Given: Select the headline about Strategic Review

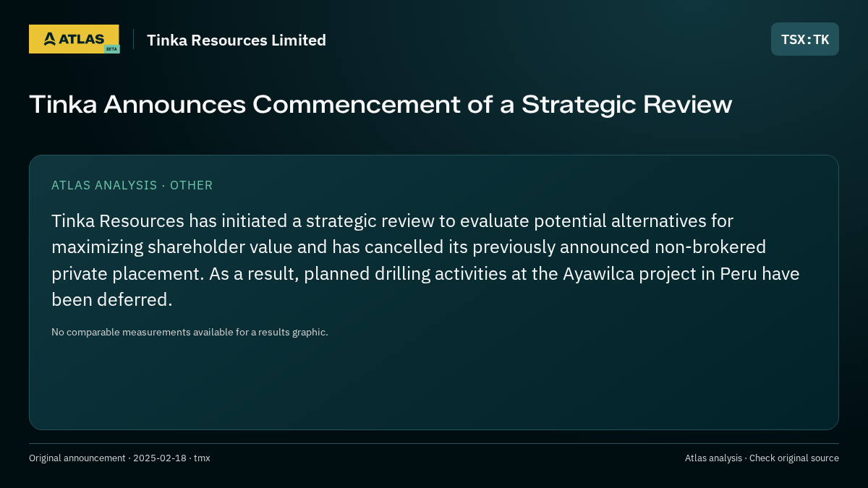Looking at the screenshot, I should [x=380, y=105].
